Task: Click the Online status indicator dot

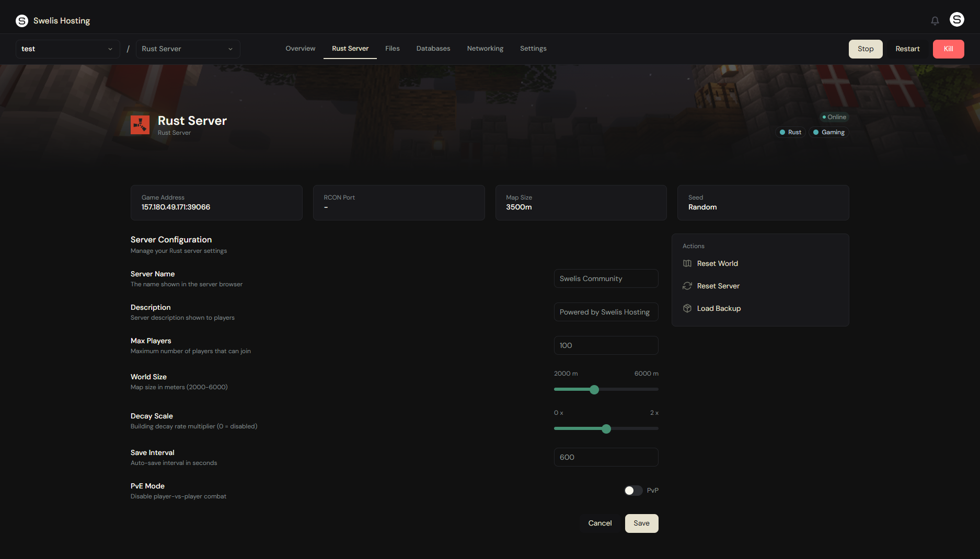Action: [x=824, y=117]
